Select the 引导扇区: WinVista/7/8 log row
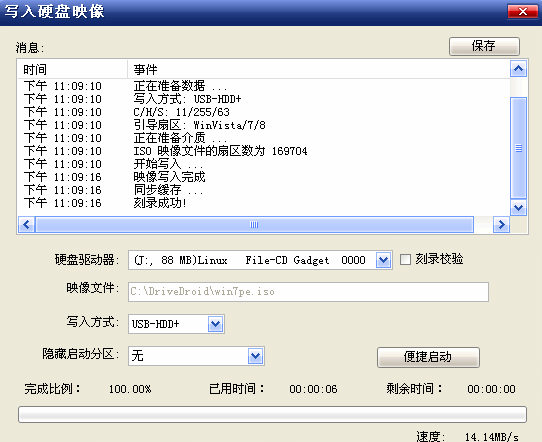Image resolution: width=542 pixels, height=442 pixels. point(264,125)
